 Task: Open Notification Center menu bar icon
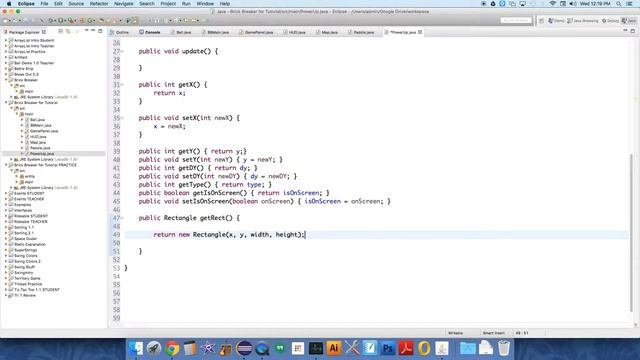pos(629,4)
